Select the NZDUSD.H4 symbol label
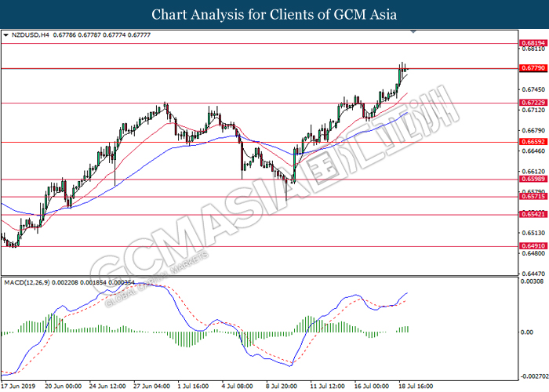The image size is (549, 392). [x=28, y=35]
